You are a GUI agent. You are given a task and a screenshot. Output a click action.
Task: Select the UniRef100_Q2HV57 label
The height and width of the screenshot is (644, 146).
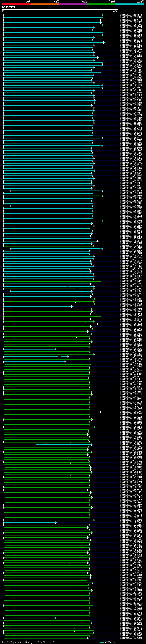click(x=131, y=93)
